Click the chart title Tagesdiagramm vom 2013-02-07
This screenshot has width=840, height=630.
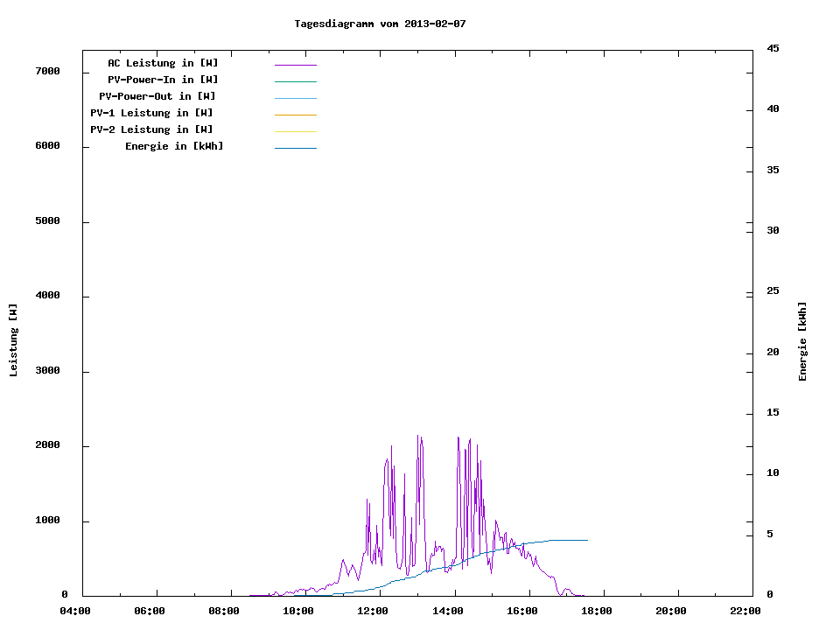point(380,24)
